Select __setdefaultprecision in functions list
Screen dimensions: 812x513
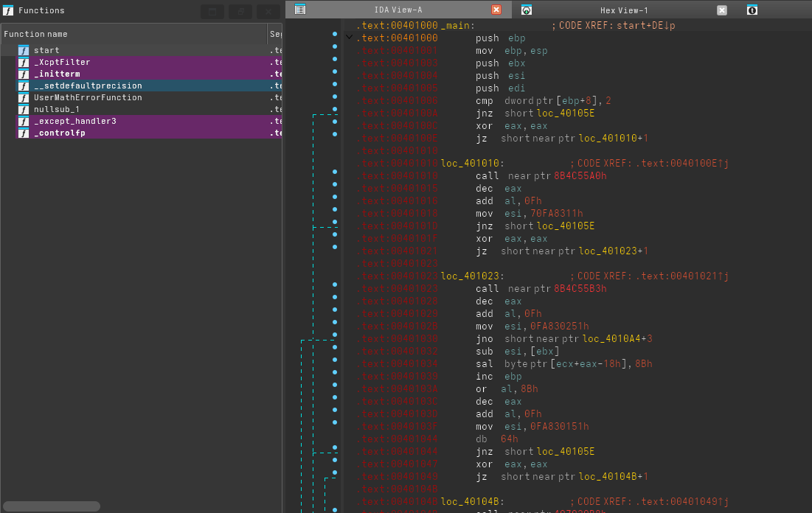(x=88, y=85)
